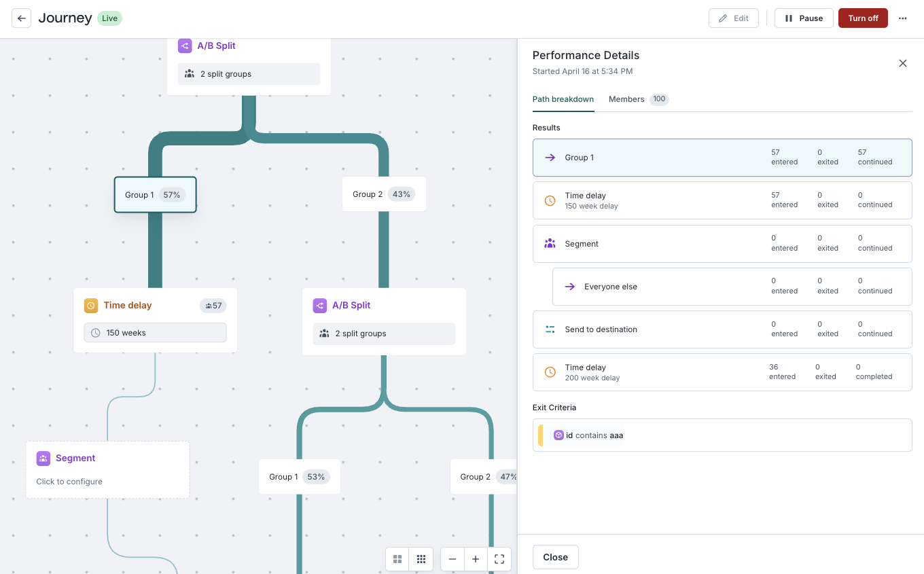Select the Time delay 150 week delay row
Image resolution: width=924 pixels, height=574 pixels.
[x=722, y=200]
